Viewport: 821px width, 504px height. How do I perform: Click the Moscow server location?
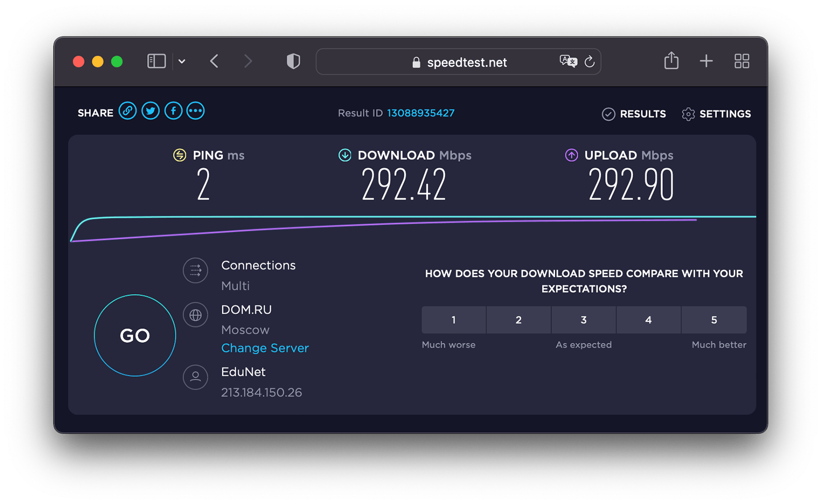click(245, 330)
